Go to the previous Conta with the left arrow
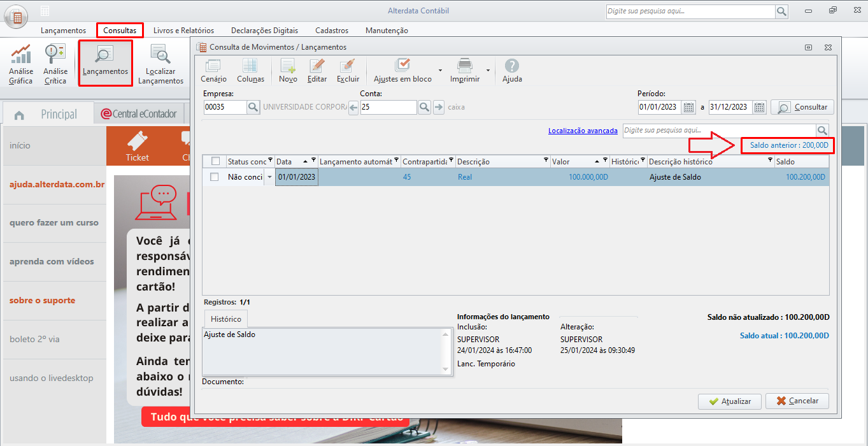 (354, 107)
